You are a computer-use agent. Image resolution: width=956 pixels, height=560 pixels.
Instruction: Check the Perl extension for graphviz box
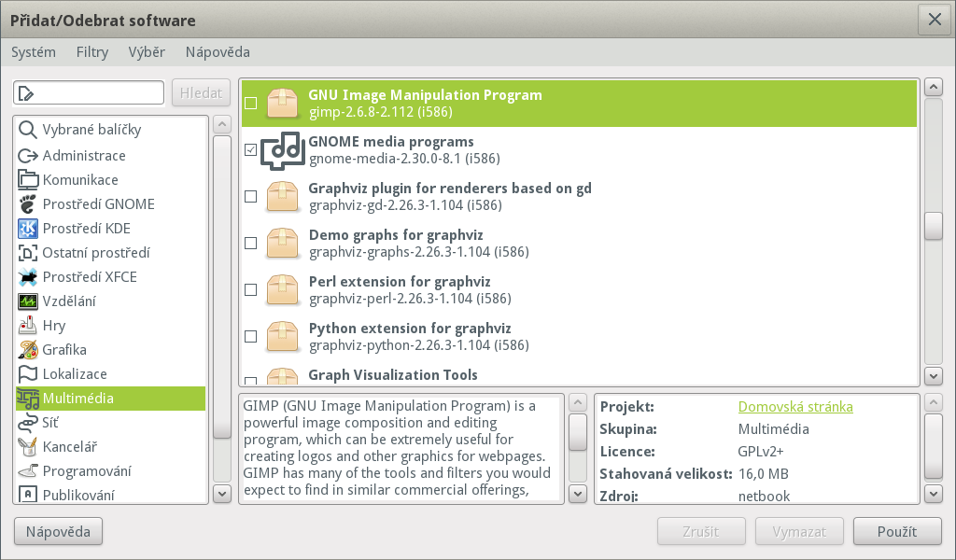point(250,289)
